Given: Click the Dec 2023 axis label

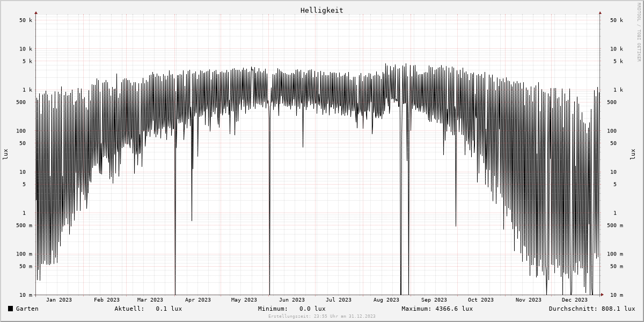Looking at the screenshot, I should tap(575, 300).
